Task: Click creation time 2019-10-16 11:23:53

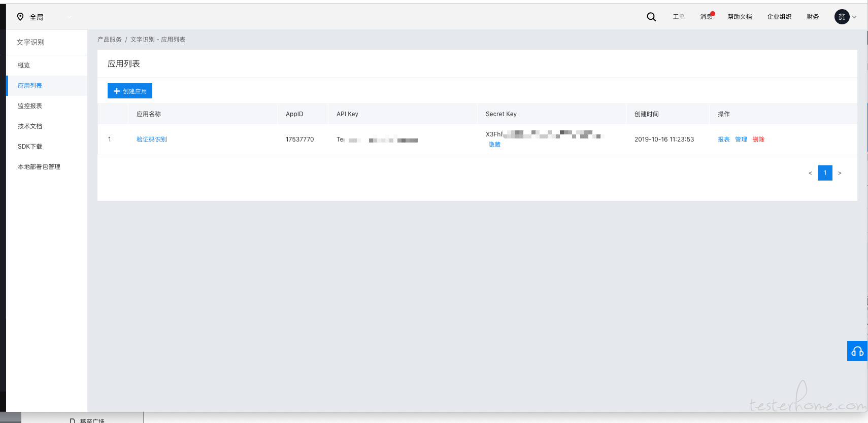Action: (x=664, y=139)
